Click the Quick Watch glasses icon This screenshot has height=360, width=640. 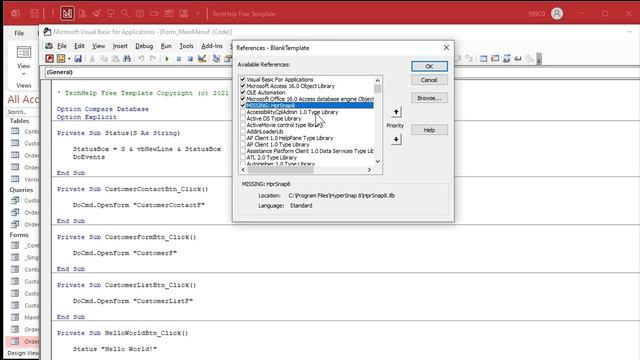[x=518, y=59]
